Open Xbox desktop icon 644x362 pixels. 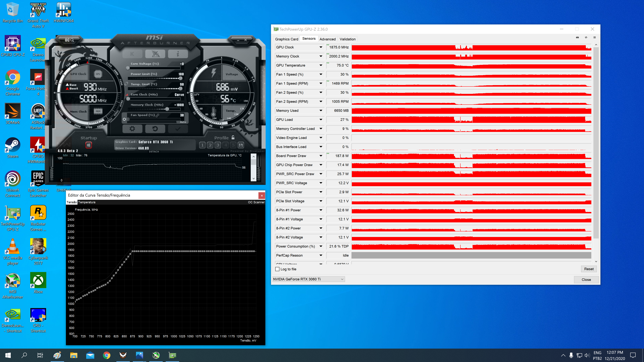click(38, 283)
